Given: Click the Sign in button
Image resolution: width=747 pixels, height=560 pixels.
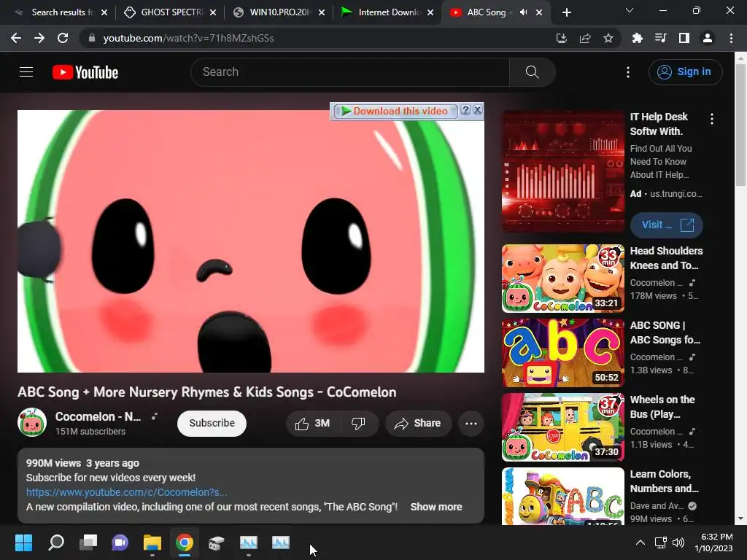Looking at the screenshot, I should point(685,72).
